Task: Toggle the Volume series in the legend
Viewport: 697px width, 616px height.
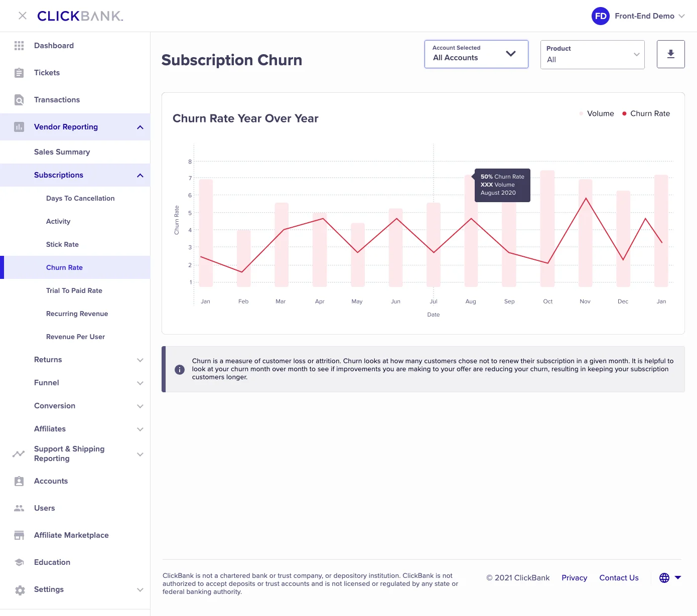Action: point(597,113)
